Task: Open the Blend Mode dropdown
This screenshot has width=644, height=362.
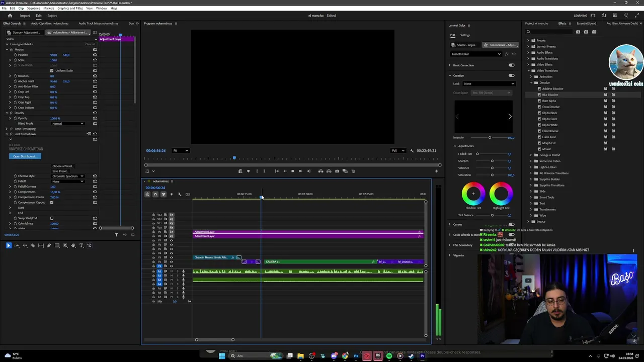Action: click(x=67, y=123)
